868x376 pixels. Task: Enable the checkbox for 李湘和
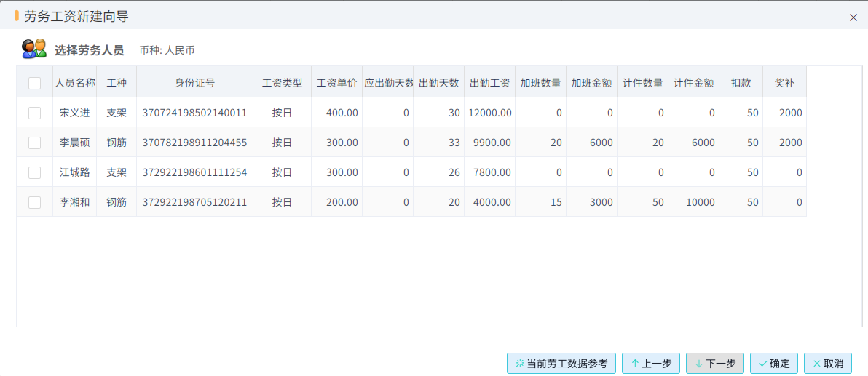(x=34, y=202)
